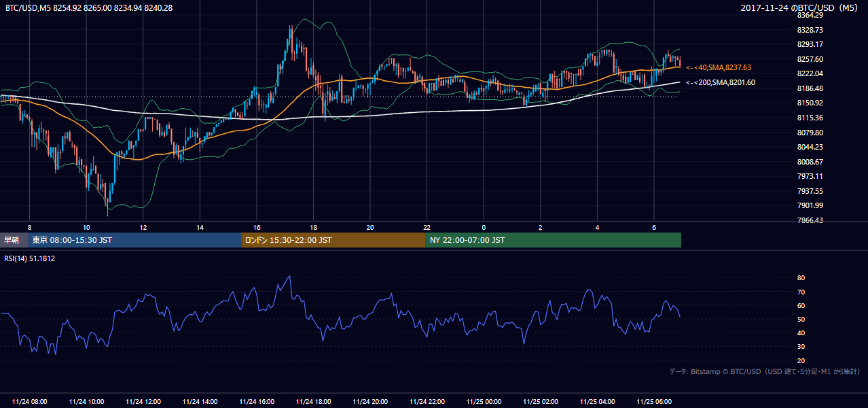
Task: Click the RSI 60 level label
Action: tap(801, 305)
